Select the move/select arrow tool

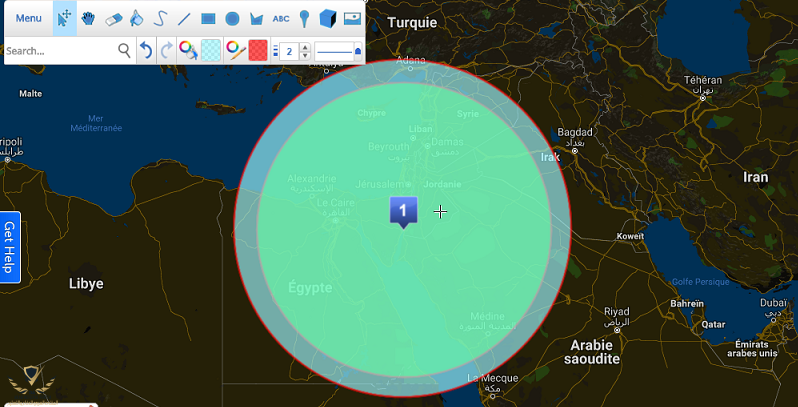click(x=64, y=18)
